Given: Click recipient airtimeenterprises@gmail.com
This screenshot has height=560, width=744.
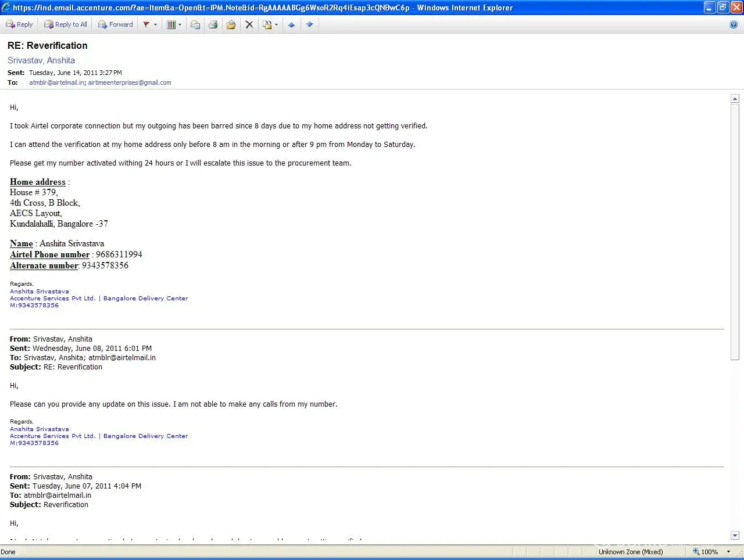Looking at the screenshot, I should [130, 82].
